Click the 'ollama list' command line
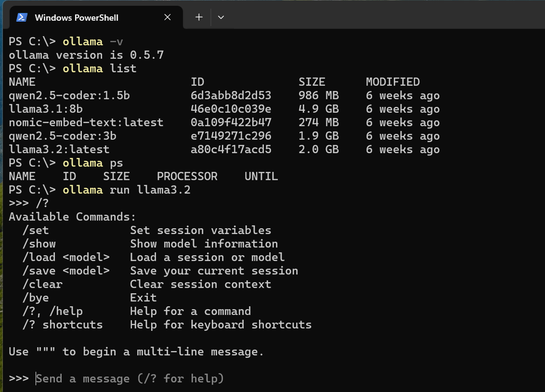Screen dimensions: 545x392 pyautogui.click(x=100, y=69)
